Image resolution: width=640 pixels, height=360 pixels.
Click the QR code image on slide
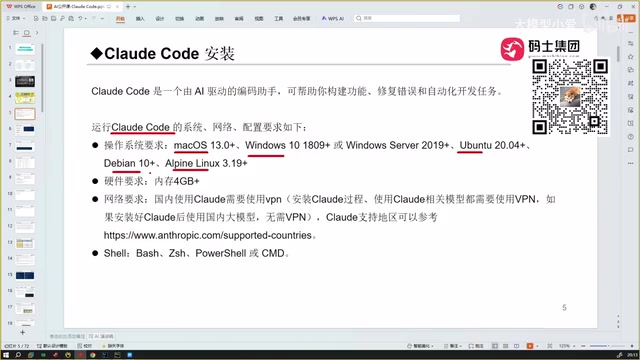coord(570,97)
